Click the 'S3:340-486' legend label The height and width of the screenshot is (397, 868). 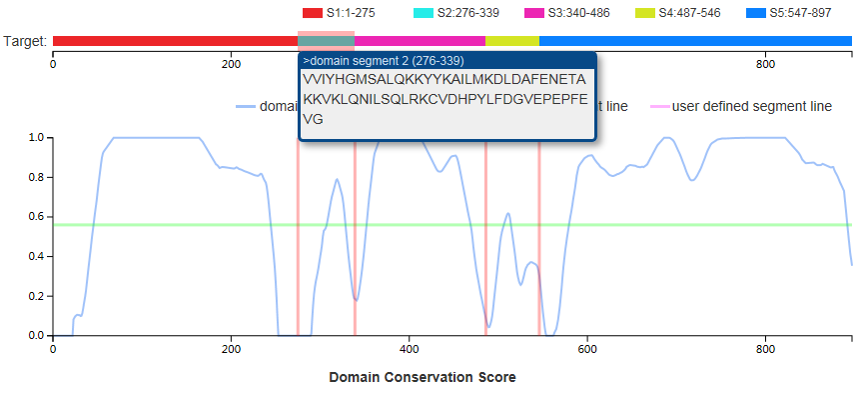pyautogui.click(x=579, y=13)
